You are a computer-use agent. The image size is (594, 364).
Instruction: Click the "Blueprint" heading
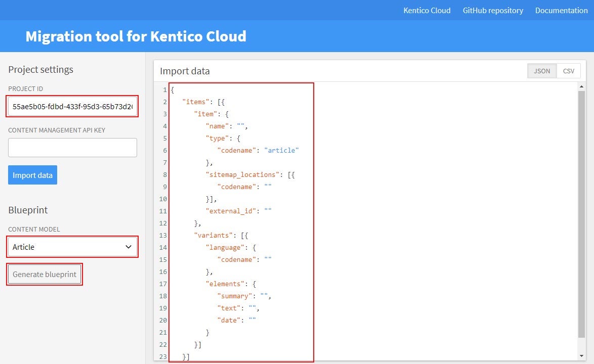pos(28,210)
